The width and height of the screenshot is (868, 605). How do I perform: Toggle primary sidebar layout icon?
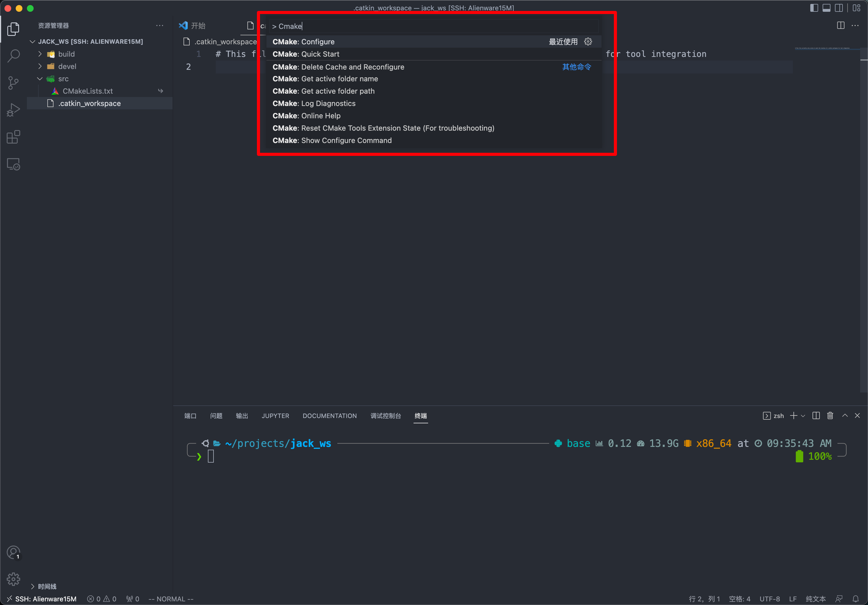coord(814,8)
